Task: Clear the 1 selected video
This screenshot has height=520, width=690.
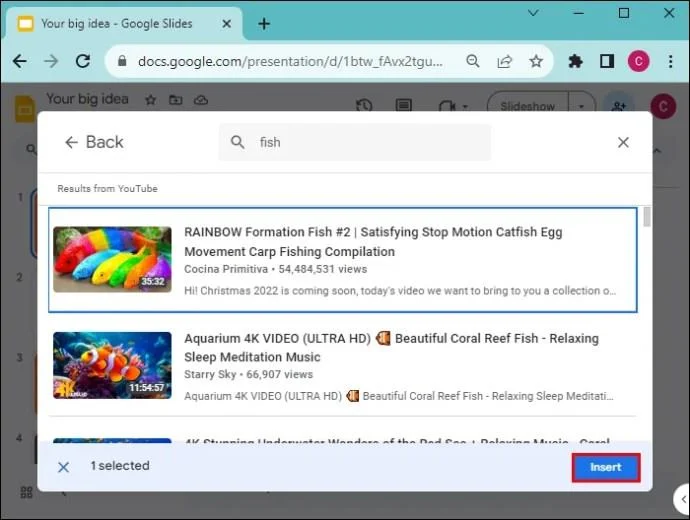Action: coord(63,467)
